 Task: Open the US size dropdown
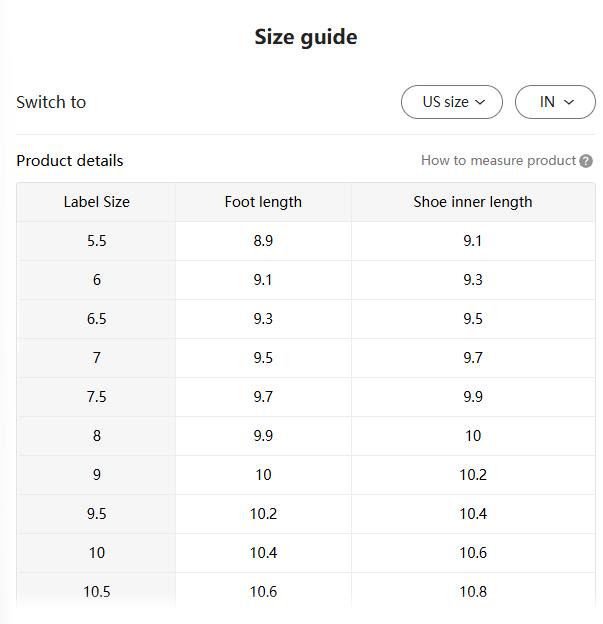[x=452, y=102]
